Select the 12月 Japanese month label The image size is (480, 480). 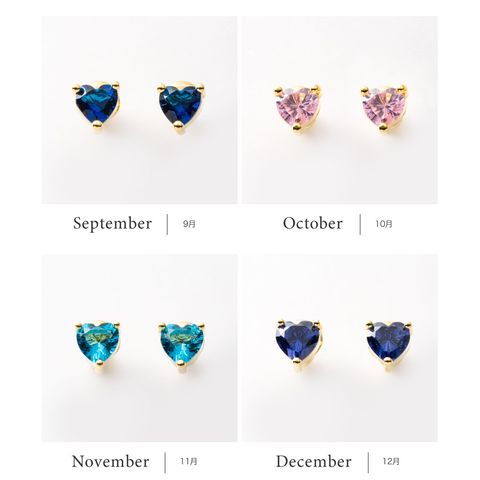click(x=391, y=462)
